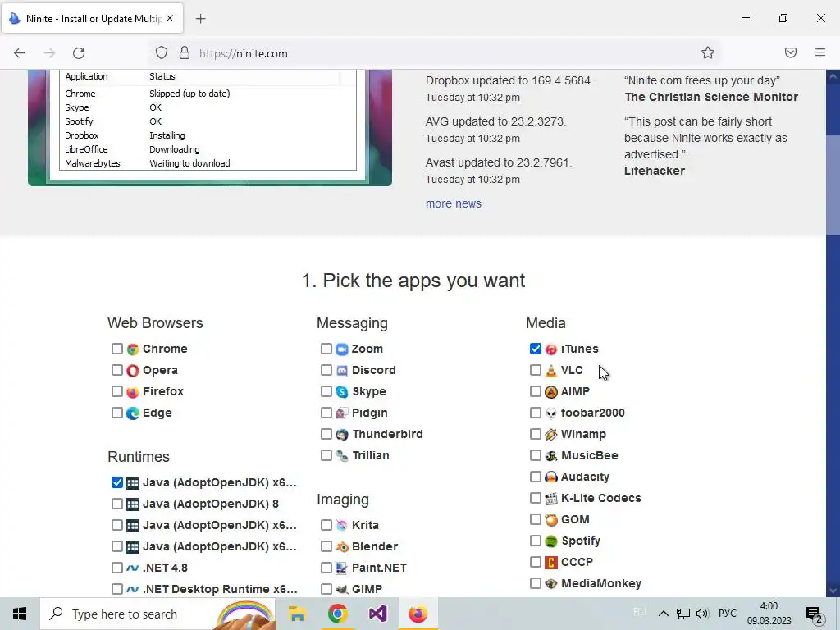Click the Edge app icon
840x630 pixels.
[x=133, y=413]
